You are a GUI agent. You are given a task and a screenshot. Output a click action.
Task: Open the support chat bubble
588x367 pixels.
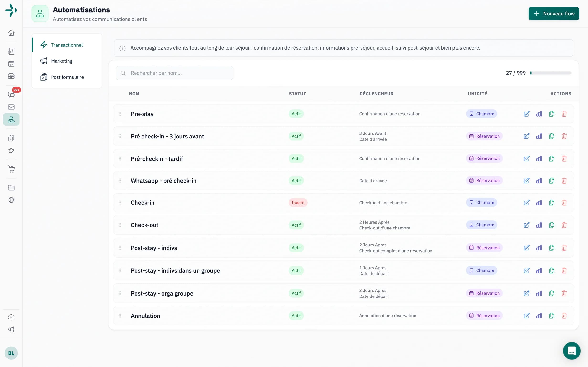click(x=572, y=351)
